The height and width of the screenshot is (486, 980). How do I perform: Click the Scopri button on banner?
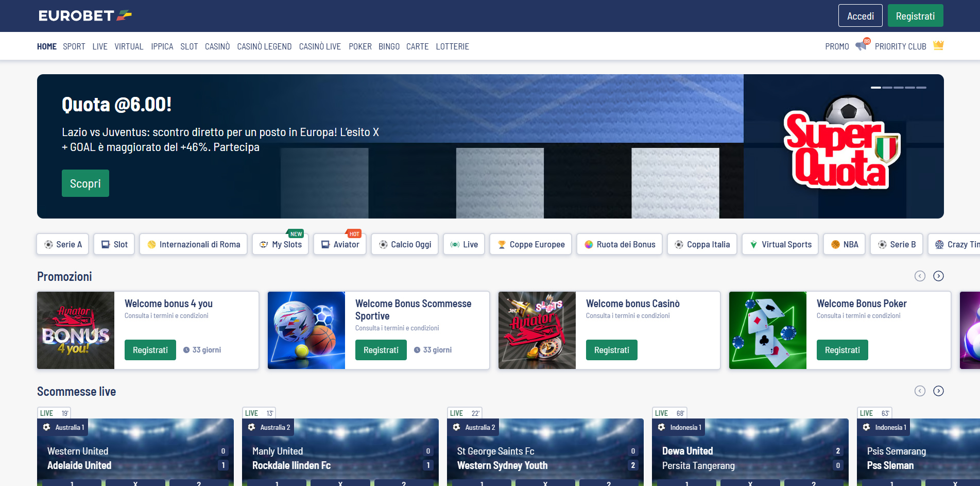[85, 183]
